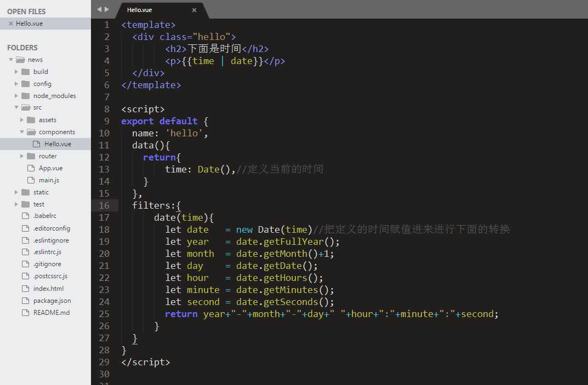The height and width of the screenshot is (385, 588).
Task: Open the main.js file
Action: tap(49, 180)
